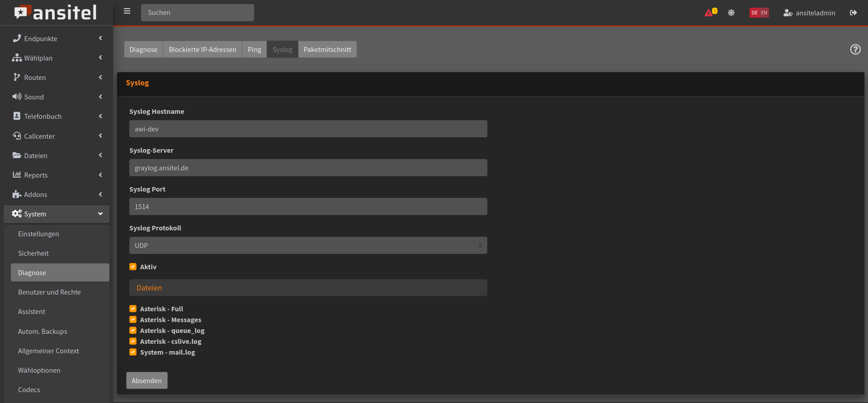Disable the Aktiv checkbox
Viewport: 868px width, 403px height.
pos(133,267)
